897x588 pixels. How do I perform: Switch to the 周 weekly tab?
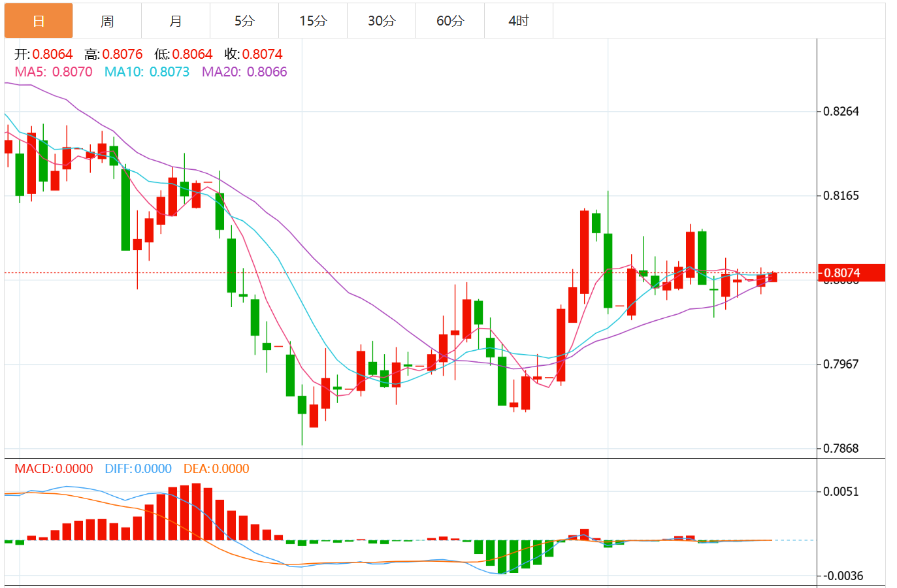[x=107, y=21]
